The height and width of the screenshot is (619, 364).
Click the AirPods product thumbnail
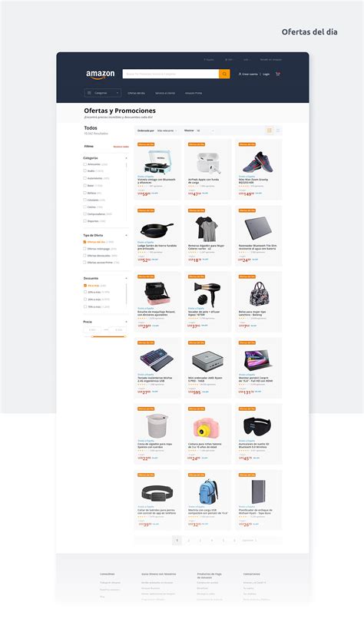[x=208, y=162]
